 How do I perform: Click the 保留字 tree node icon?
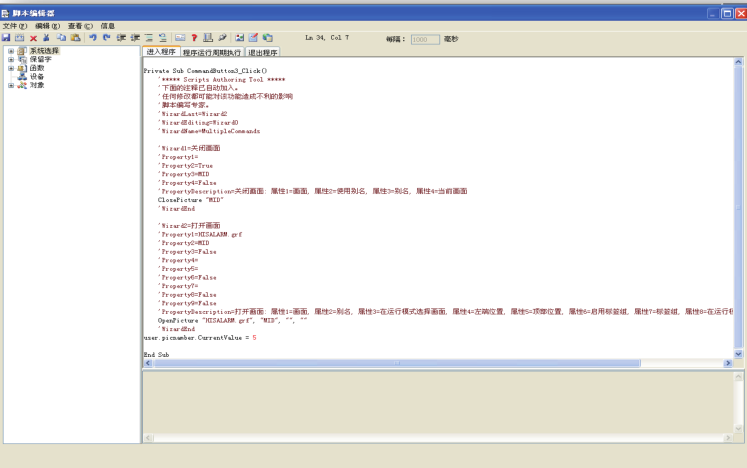pos(22,59)
